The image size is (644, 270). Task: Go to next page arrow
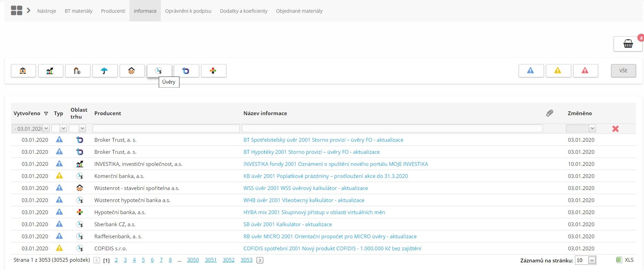coord(260,260)
